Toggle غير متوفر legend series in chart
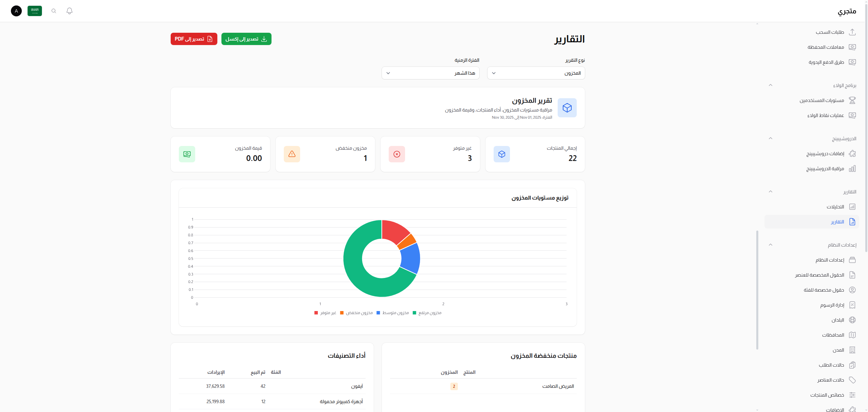868x412 pixels. (325, 313)
